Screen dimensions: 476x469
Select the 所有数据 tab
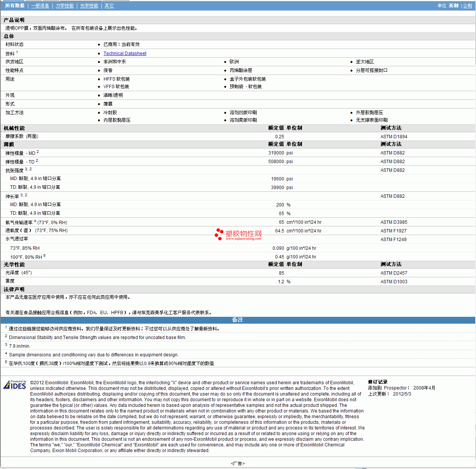pos(15,6)
